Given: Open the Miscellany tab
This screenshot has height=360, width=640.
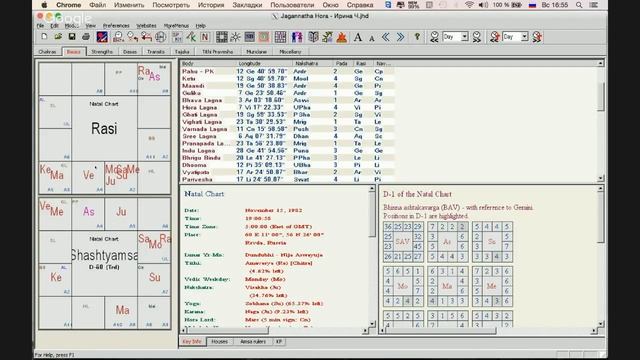Looking at the screenshot, I should (290, 52).
